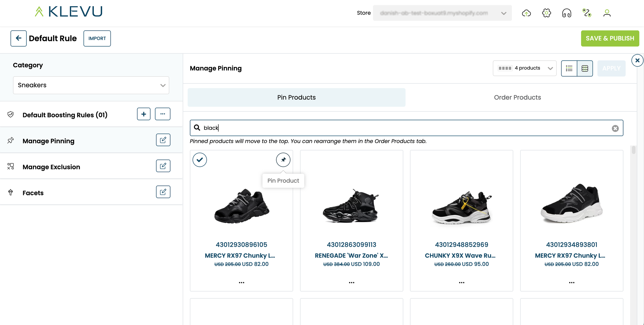The image size is (644, 325).
Task: Expand the Sneakers category dropdown
Action: 91,85
